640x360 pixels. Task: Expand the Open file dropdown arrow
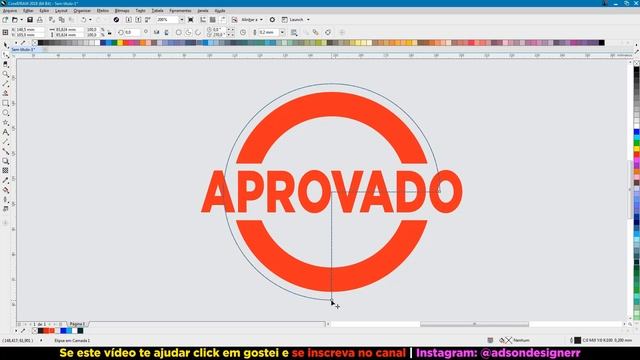(x=21, y=20)
